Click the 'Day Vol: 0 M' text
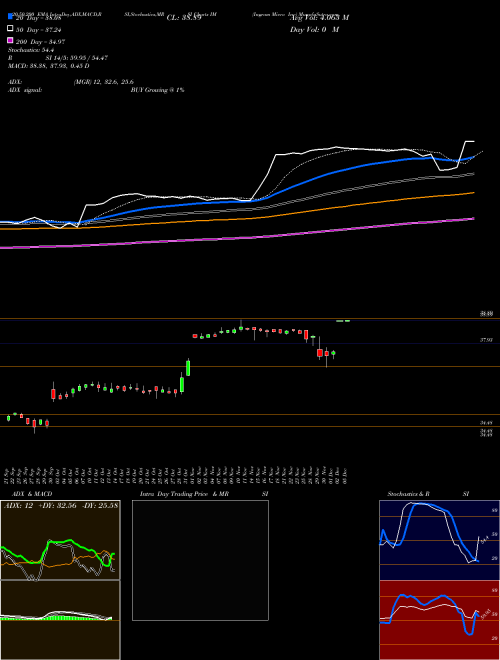This screenshot has height=660, width=500. coord(314,29)
